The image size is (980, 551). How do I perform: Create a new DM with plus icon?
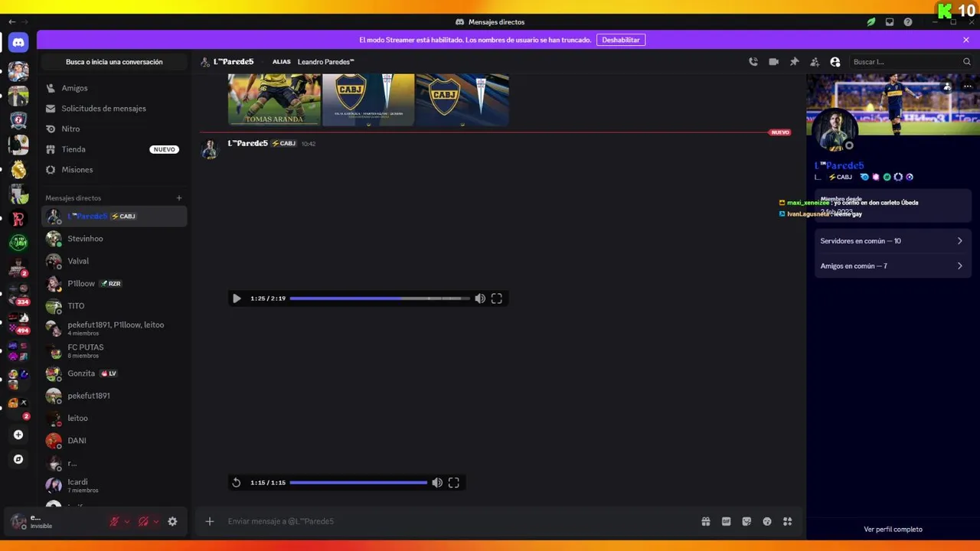coord(179,198)
